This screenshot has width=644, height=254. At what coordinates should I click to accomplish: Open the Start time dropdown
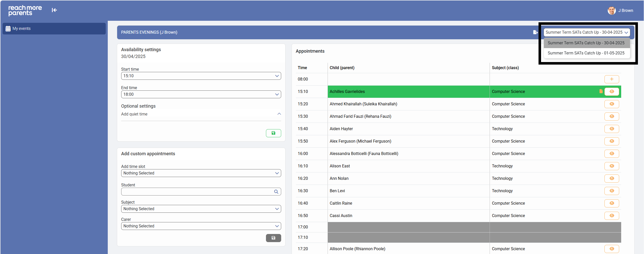(x=201, y=76)
